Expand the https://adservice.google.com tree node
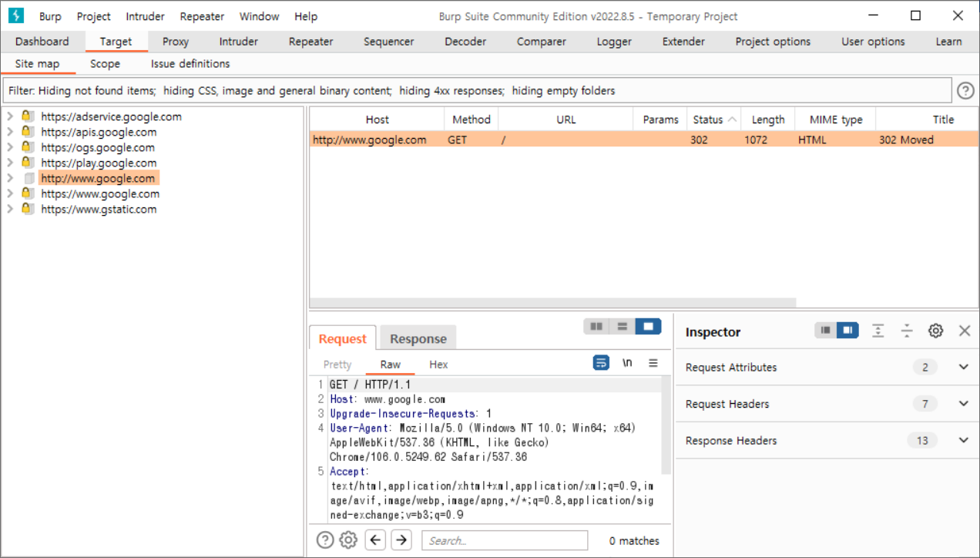 coord(10,116)
